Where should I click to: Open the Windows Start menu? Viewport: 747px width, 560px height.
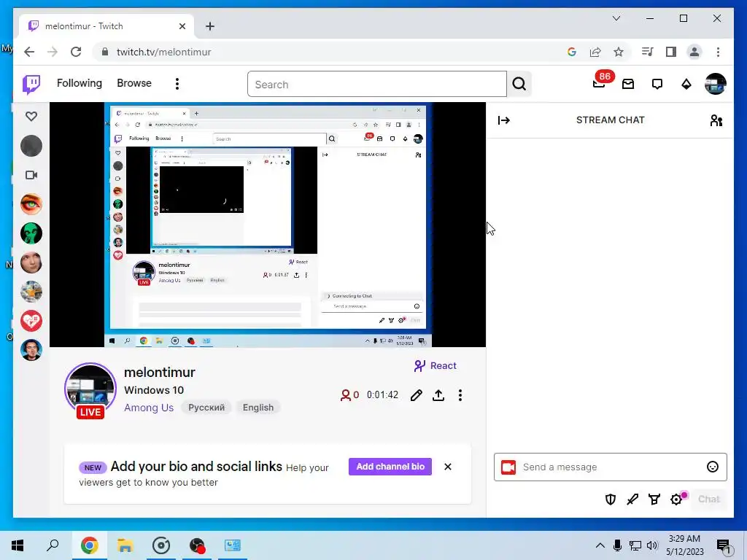click(18, 545)
